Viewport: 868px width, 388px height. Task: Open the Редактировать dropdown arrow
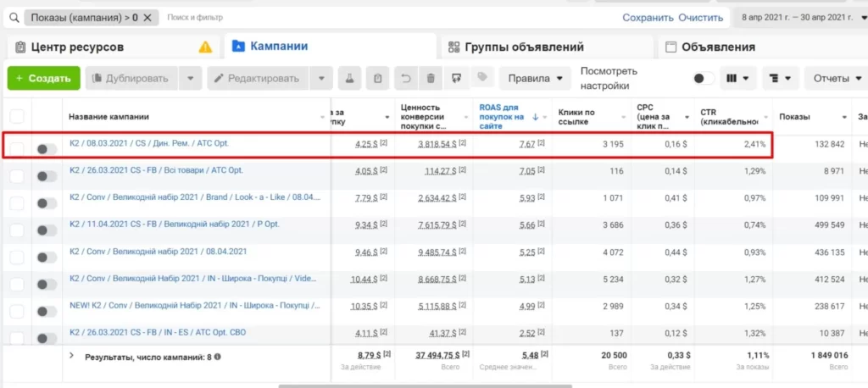[321, 78]
